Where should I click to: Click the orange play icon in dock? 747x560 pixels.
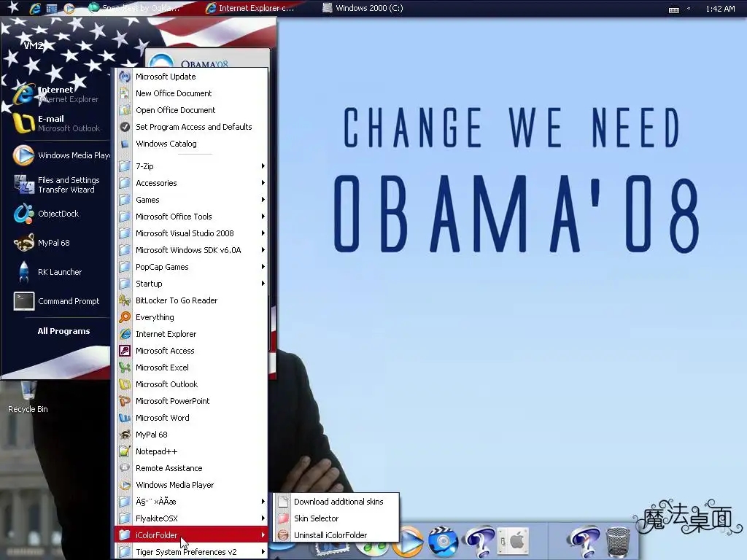click(x=410, y=542)
